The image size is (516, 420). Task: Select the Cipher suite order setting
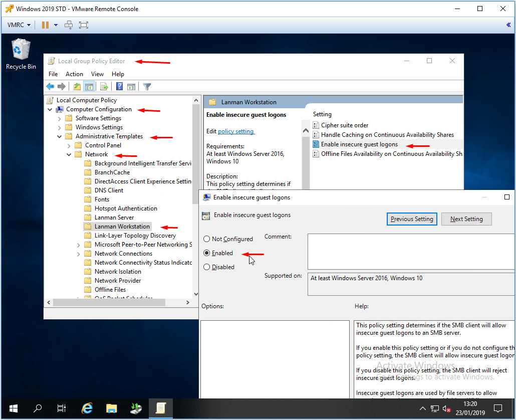[345, 125]
